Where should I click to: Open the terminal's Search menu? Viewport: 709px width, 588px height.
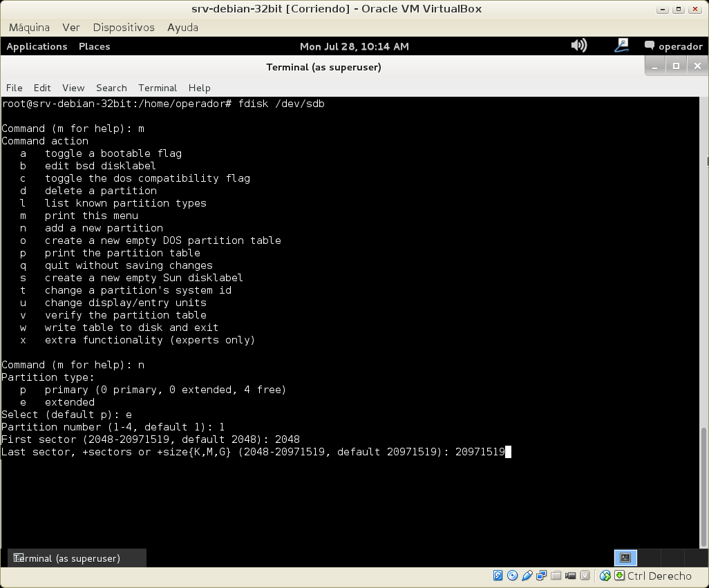[x=111, y=88]
